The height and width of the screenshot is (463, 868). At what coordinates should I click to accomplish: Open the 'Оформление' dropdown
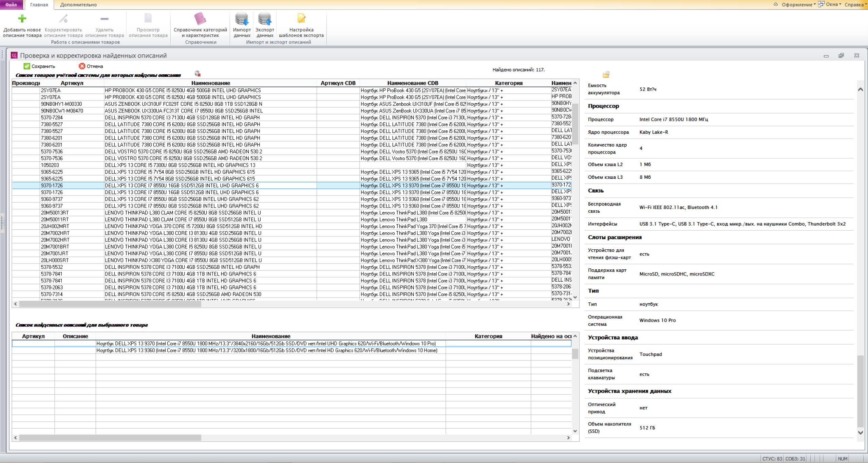(x=798, y=5)
